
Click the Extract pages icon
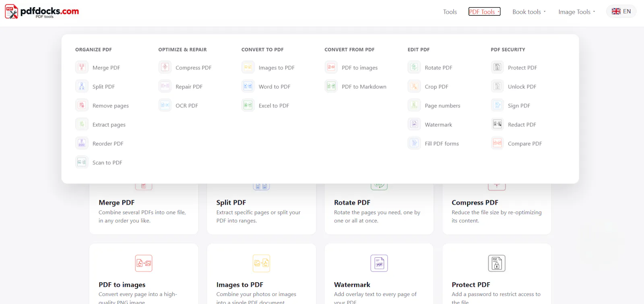(x=82, y=124)
